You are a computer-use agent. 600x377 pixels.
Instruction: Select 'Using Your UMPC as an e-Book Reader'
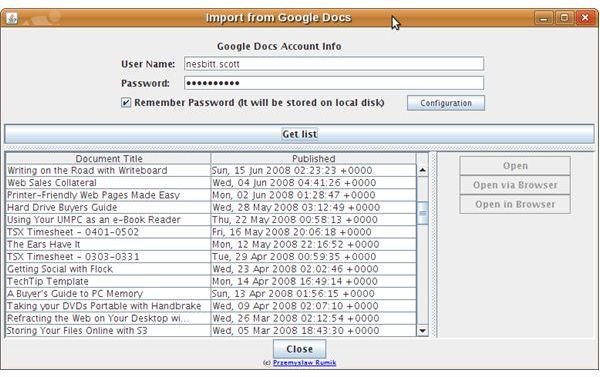(x=108, y=220)
